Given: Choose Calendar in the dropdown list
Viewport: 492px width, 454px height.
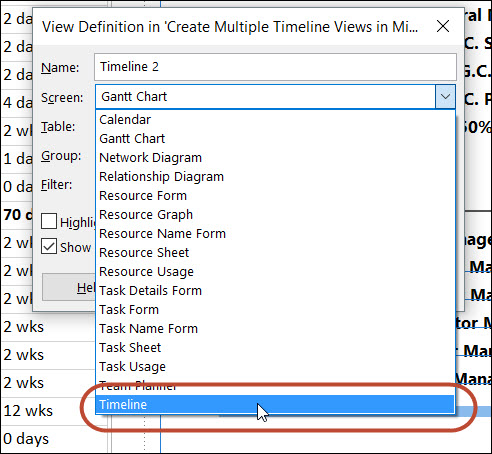Looking at the screenshot, I should point(275,120).
